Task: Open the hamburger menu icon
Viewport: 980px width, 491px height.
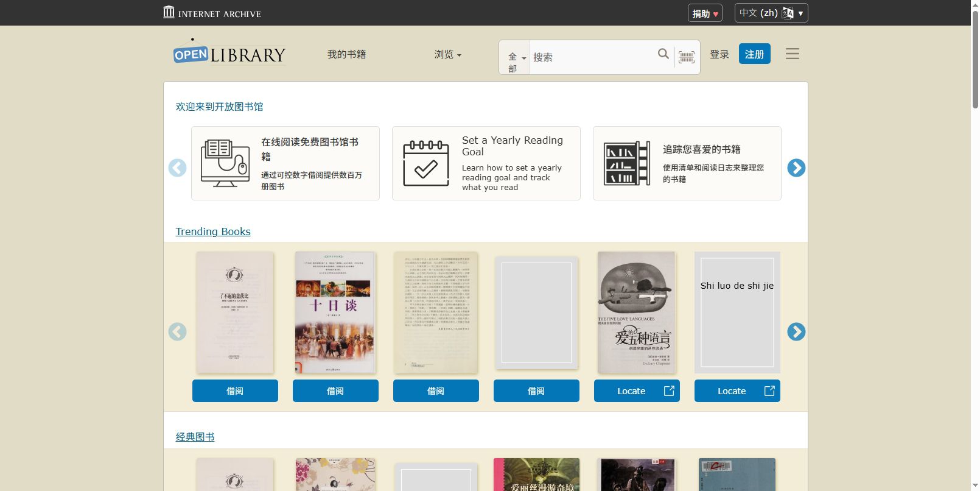Action: (x=792, y=54)
